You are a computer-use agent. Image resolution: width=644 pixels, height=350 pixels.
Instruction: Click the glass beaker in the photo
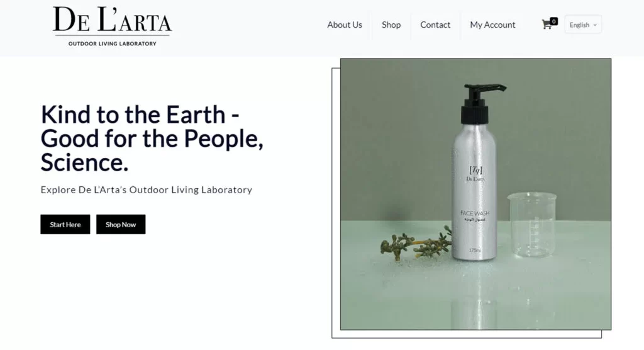(531, 225)
